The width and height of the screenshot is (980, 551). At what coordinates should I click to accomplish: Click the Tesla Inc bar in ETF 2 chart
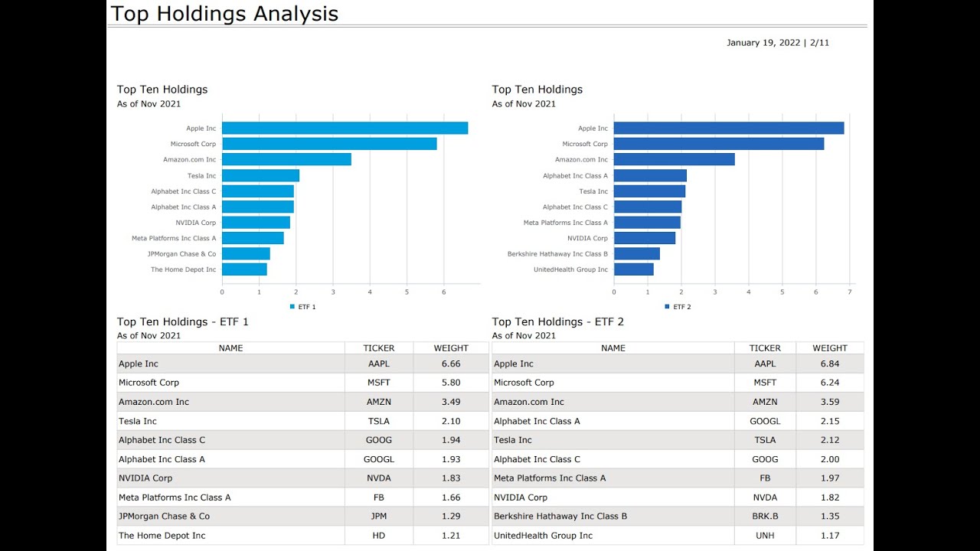pos(649,191)
